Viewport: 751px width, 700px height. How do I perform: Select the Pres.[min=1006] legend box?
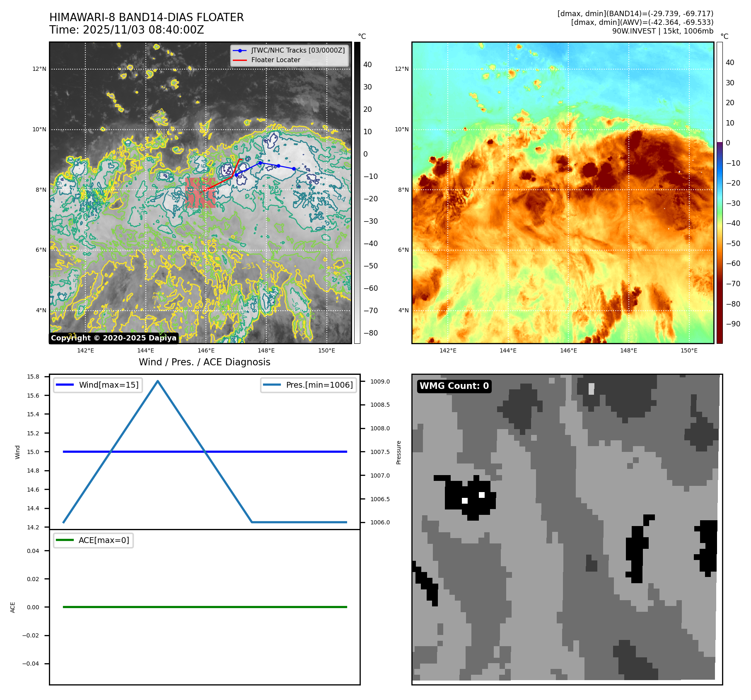(x=308, y=385)
